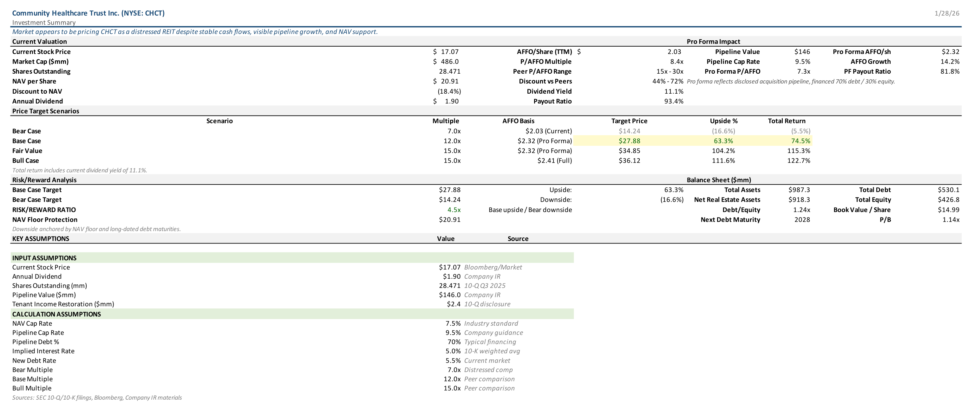Select the Risk/Reward Ratio value 4.5x
Viewport: 980px width, 406px height.
coord(454,210)
